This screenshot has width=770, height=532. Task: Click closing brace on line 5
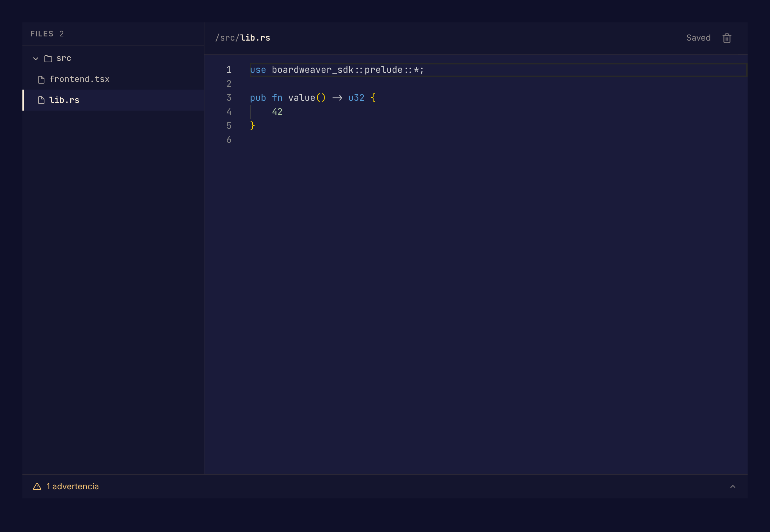tap(252, 126)
